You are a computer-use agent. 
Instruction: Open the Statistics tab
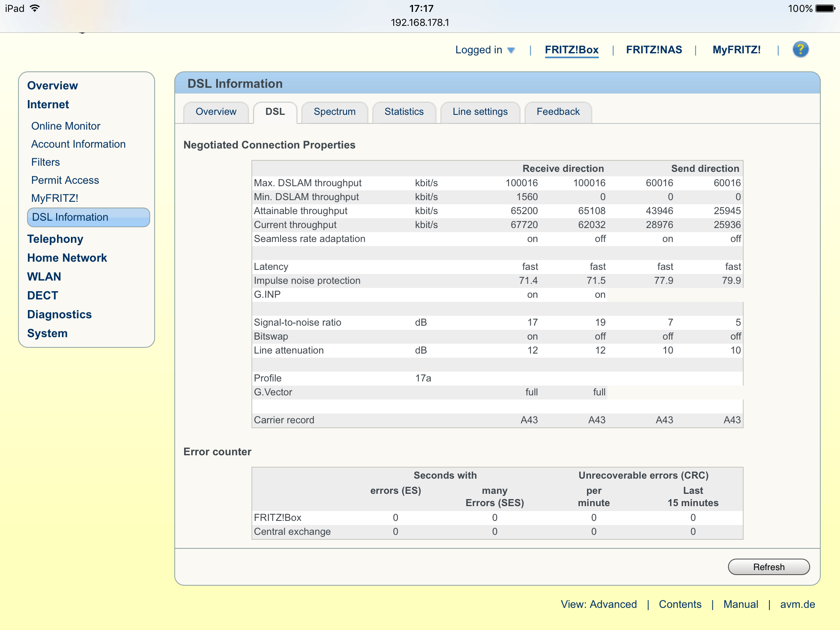click(x=404, y=112)
